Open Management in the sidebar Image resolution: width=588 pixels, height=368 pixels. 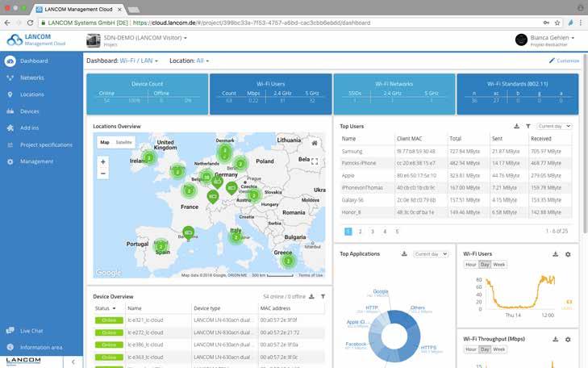click(x=36, y=161)
